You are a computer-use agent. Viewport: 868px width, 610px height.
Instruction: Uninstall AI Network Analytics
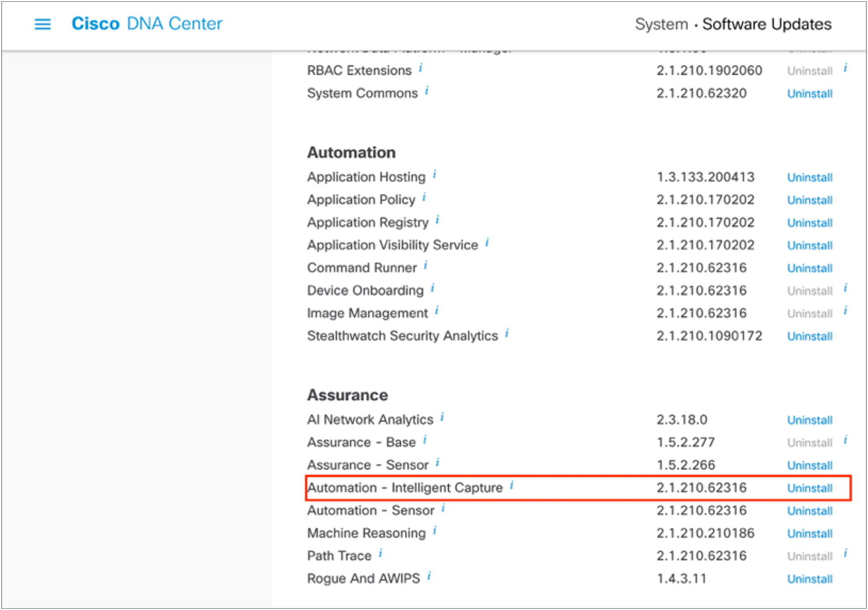[809, 420]
